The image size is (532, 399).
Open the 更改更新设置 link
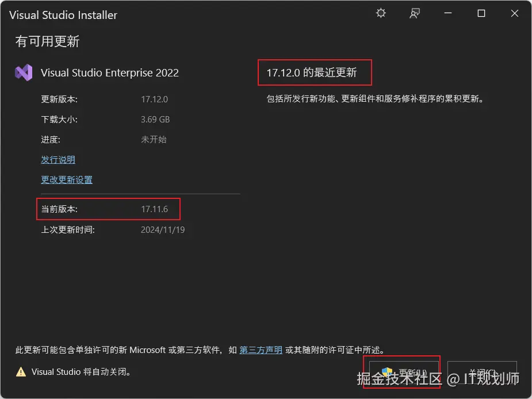pyautogui.click(x=67, y=180)
